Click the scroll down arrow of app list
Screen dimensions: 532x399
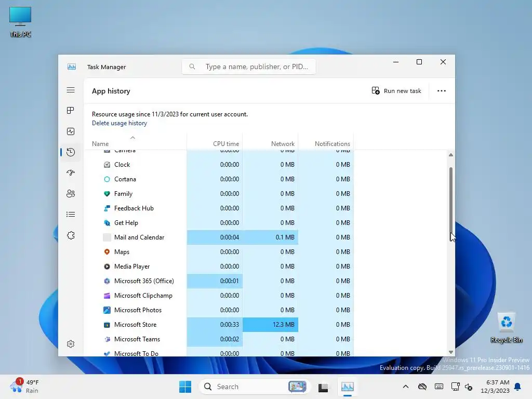tap(451, 352)
